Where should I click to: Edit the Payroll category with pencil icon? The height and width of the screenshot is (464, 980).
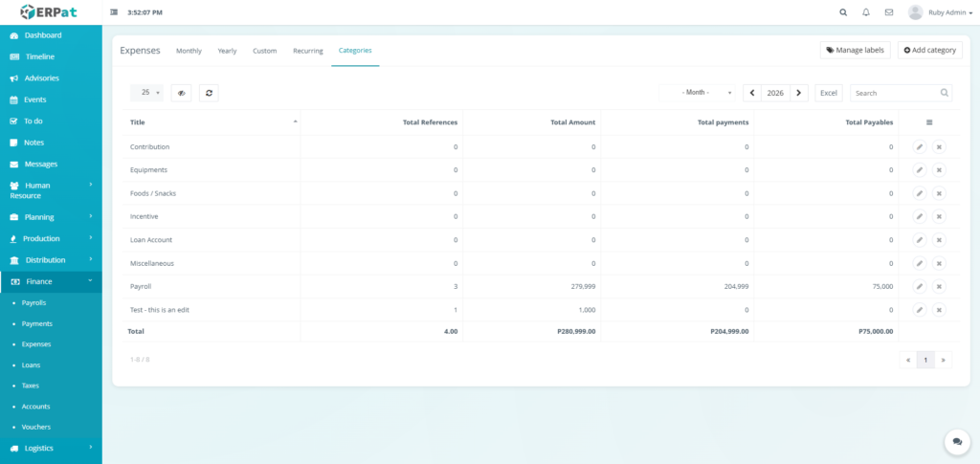pos(919,286)
